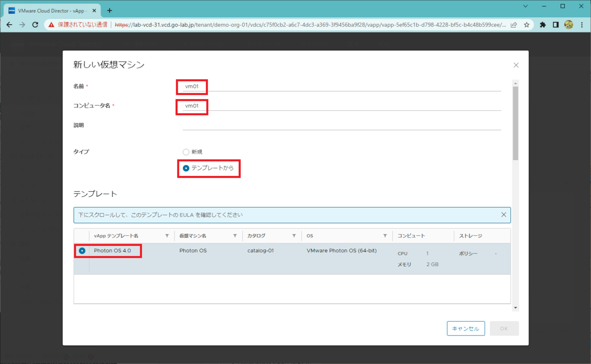Select the VMware Cloud Director browser tab
The width and height of the screenshot is (591, 364).
coord(53,10)
